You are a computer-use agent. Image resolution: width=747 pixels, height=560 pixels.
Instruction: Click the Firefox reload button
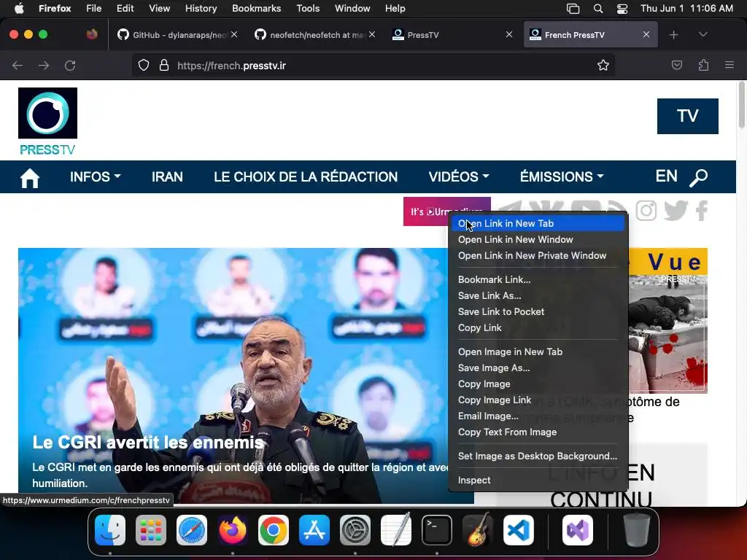click(70, 65)
